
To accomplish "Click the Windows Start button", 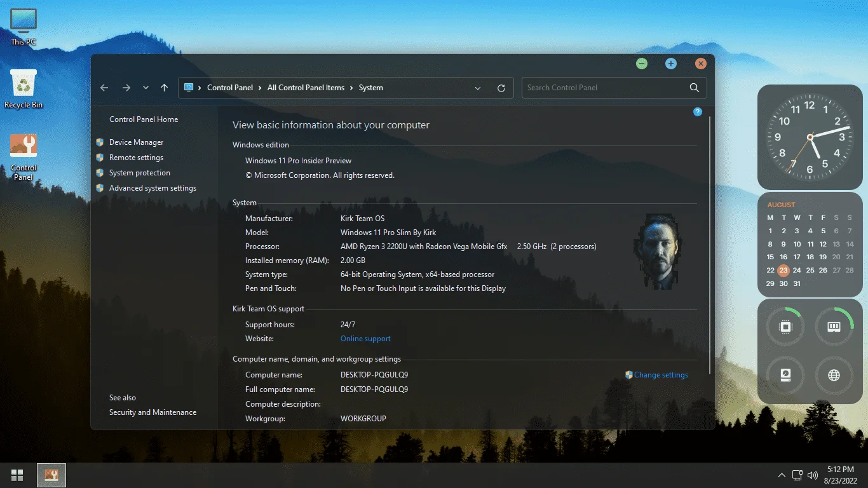I will [x=17, y=475].
